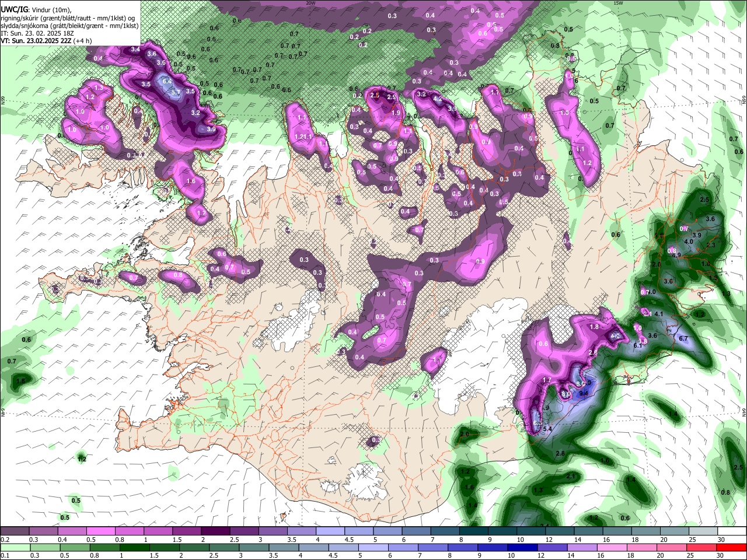Pick the pink snow-scale swatch starting at 0.5
This screenshot has height=560, width=747.
coord(100,531)
